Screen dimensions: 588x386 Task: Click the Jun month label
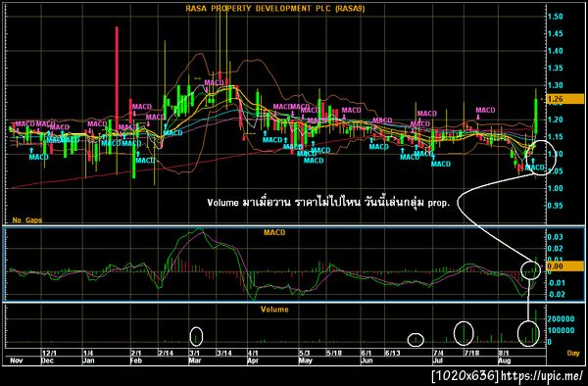pyautogui.click(x=367, y=361)
